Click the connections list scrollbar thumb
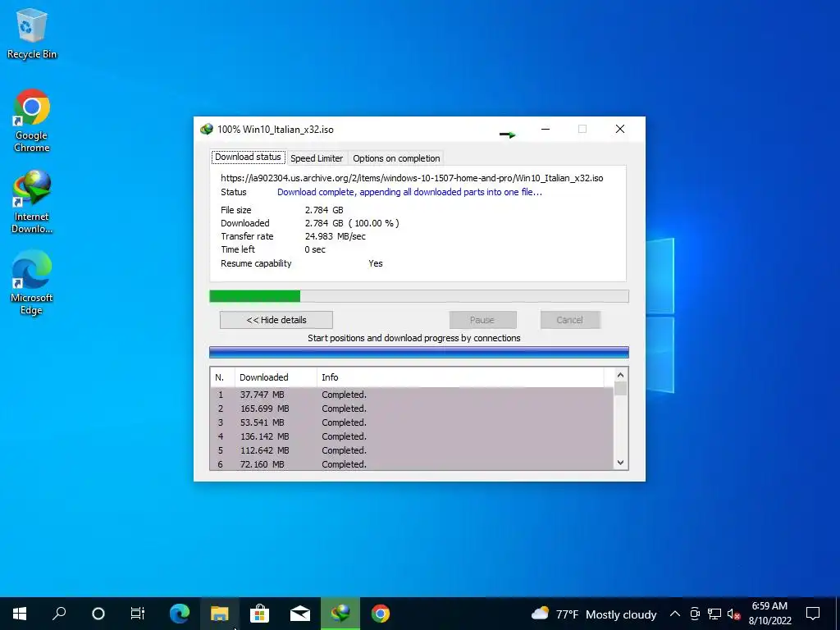Viewport: 840px width, 630px height. [x=620, y=388]
